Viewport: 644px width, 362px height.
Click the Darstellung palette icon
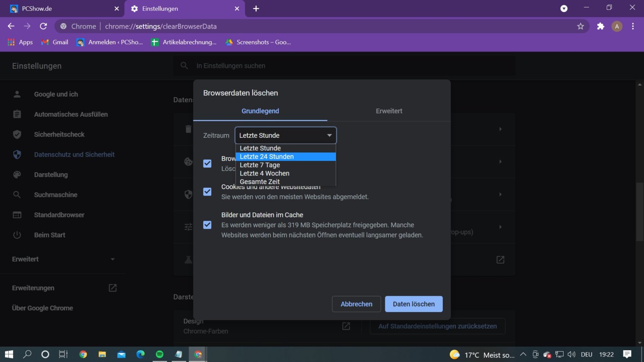(x=17, y=174)
